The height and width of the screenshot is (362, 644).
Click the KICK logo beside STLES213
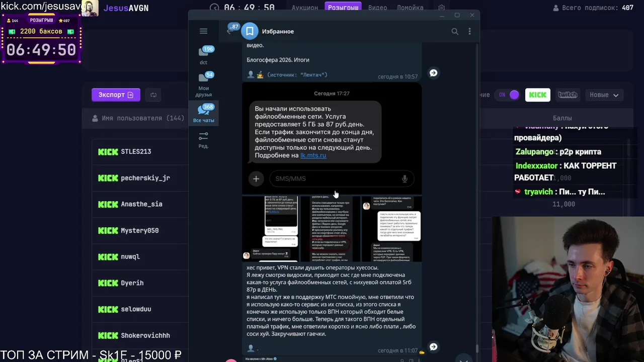point(108,151)
